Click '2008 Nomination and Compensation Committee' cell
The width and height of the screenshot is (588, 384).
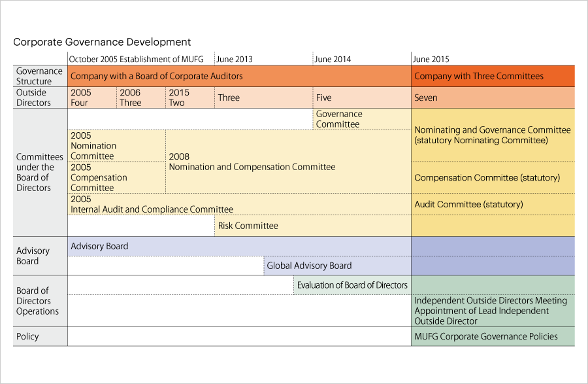tap(288, 162)
